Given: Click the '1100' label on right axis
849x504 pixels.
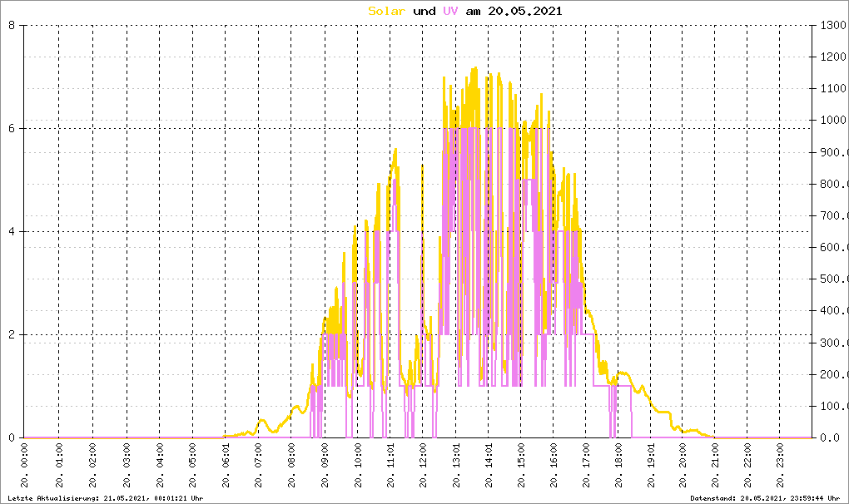Looking at the screenshot, I should [x=833, y=89].
